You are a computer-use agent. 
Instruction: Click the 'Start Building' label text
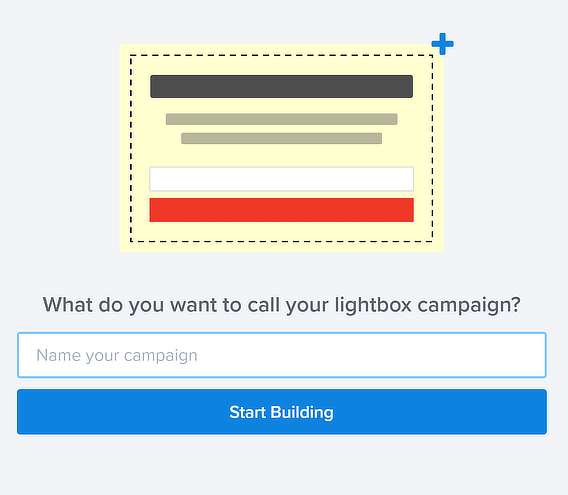pyautogui.click(x=281, y=412)
